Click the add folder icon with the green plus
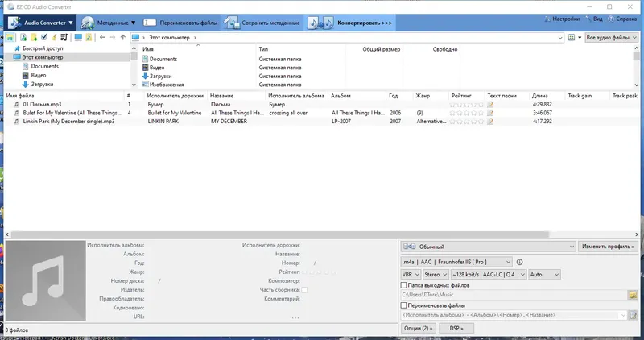Screen dimensions: 644x340 [34, 37]
